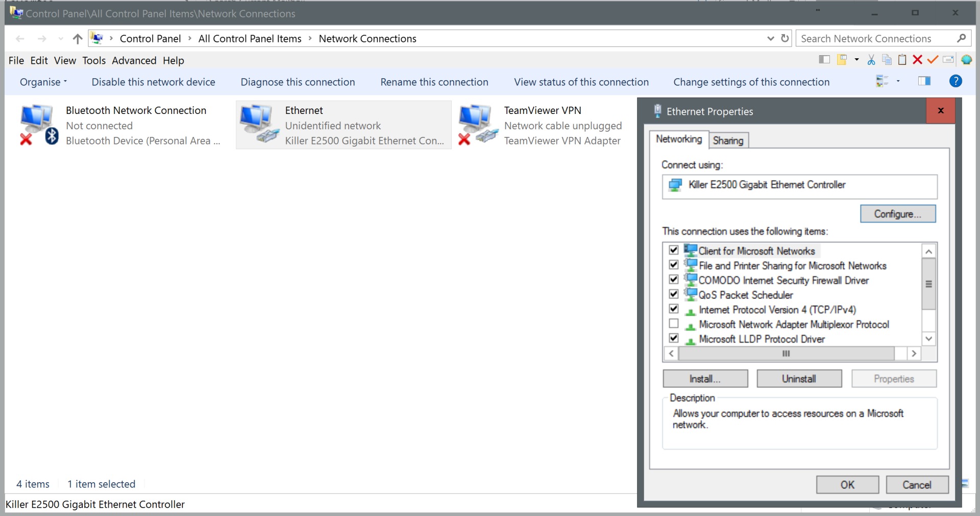Image resolution: width=980 pixels, height=516 pixels.
Task: Click the items list horizontal scrollbar thumb
Action: pos(786,354)
